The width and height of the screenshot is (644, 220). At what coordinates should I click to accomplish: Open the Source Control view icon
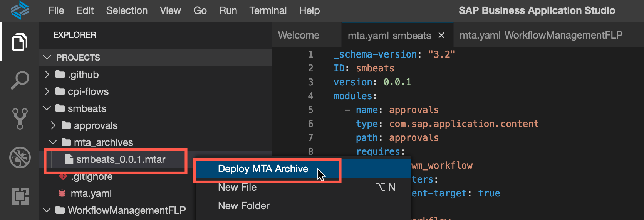[20, 118]
